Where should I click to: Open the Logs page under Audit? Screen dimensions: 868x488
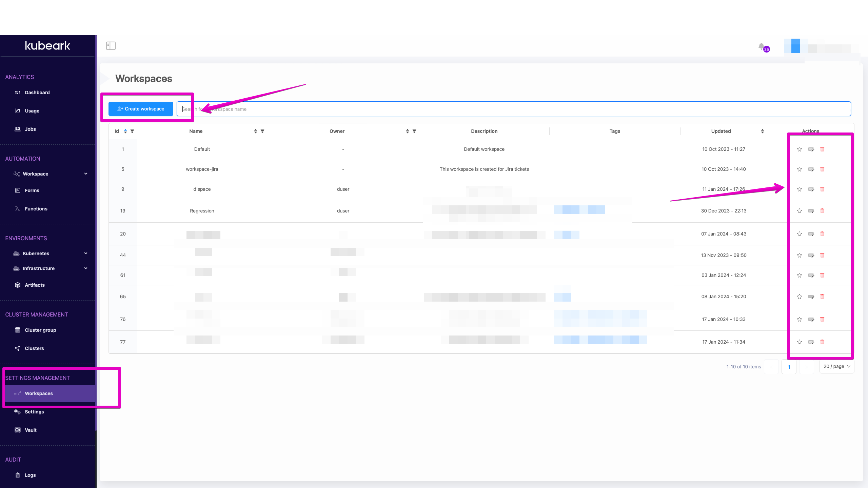(30, 475)
